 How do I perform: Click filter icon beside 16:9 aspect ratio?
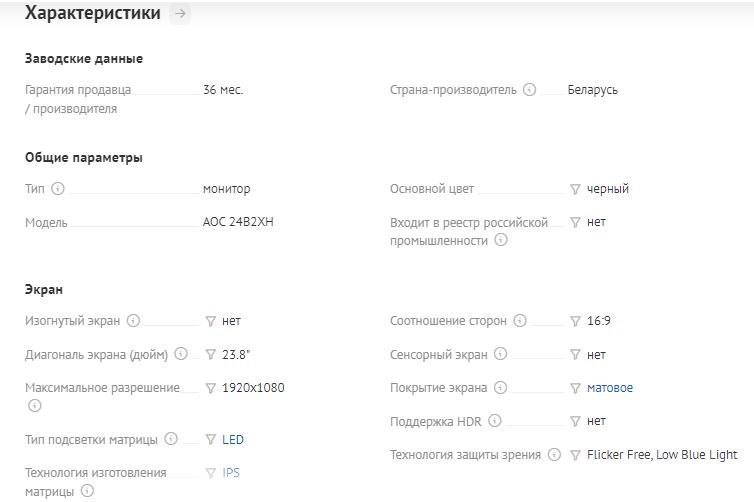point(575,321)
